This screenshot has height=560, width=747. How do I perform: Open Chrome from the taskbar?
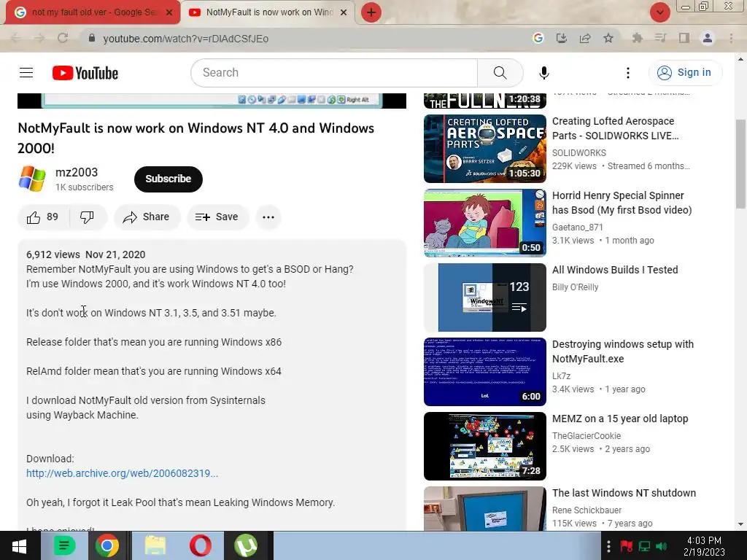coord(107,545)
